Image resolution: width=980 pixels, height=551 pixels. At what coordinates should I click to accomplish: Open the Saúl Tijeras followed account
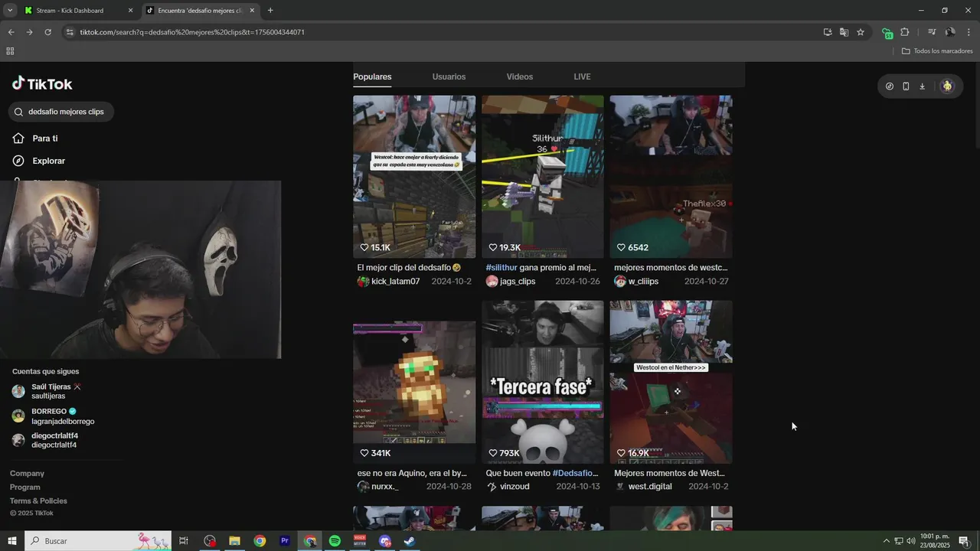click(47, 391)
